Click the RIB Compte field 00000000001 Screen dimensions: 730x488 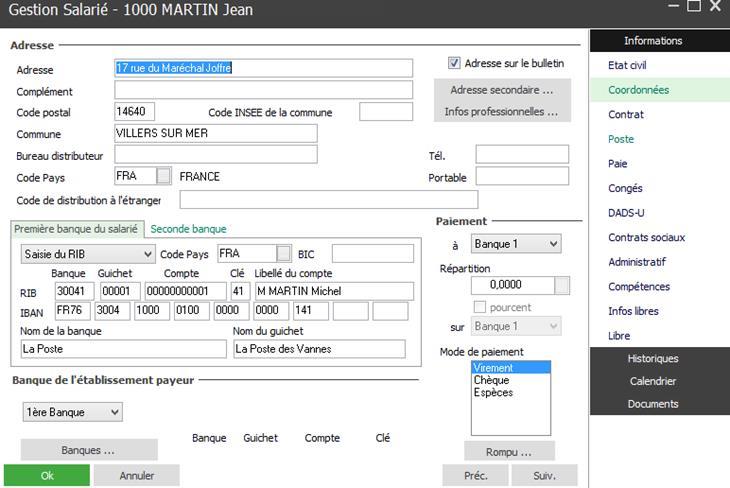click(x=185, y=291)
